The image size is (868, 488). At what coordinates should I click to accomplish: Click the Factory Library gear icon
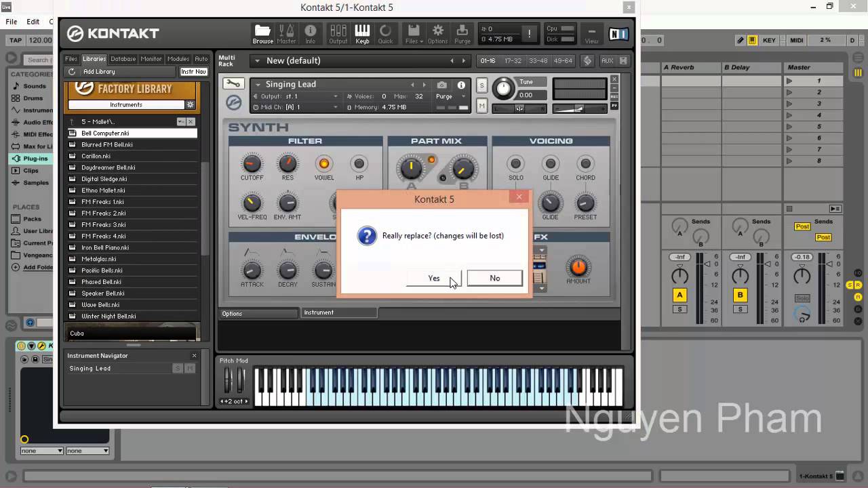tap(190, 105)
